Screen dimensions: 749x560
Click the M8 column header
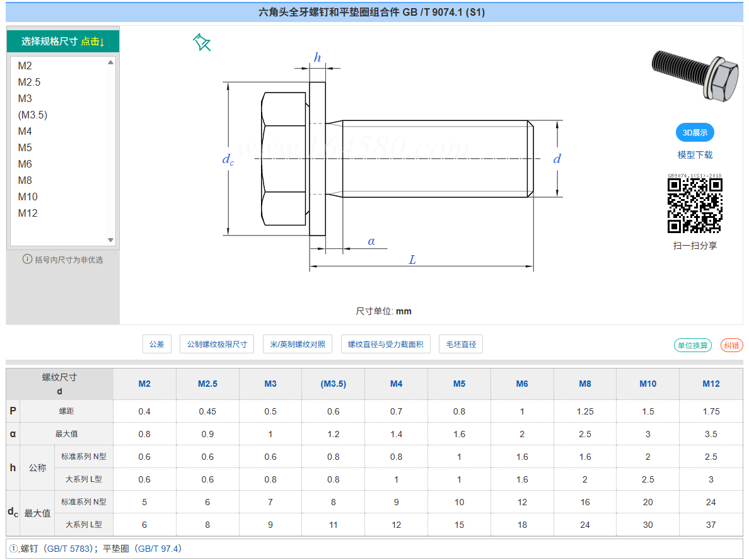point(585,384)
